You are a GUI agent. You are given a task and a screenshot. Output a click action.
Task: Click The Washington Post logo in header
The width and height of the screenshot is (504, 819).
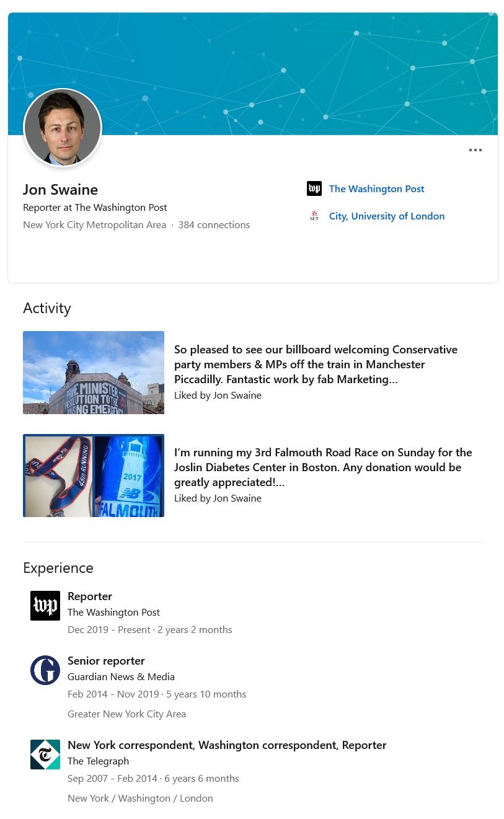(x=314, y=188)
